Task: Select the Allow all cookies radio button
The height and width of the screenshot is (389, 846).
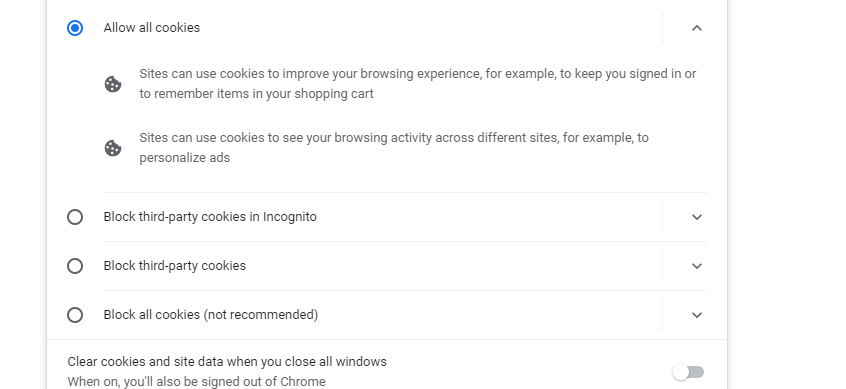Action: click(75, 28)
